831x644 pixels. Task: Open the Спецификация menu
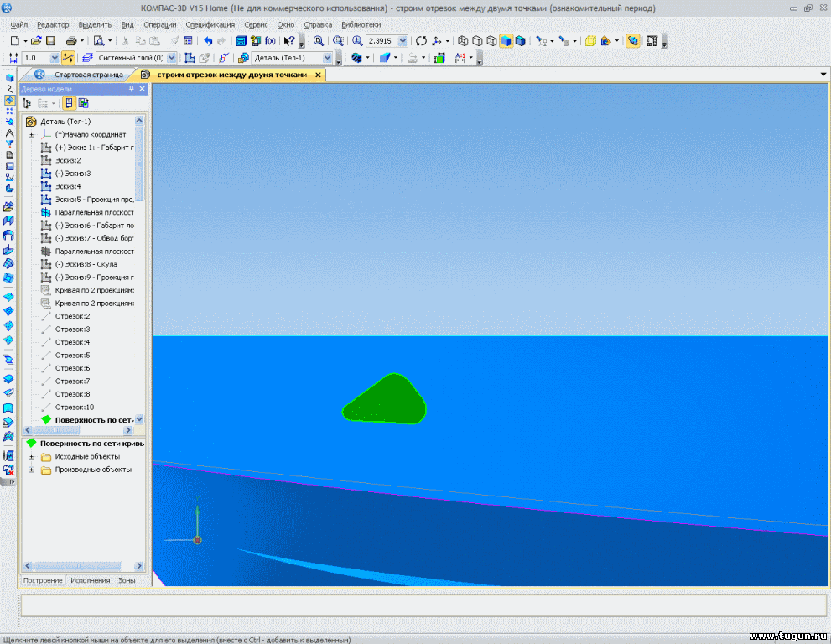click(x=210, y=24)
